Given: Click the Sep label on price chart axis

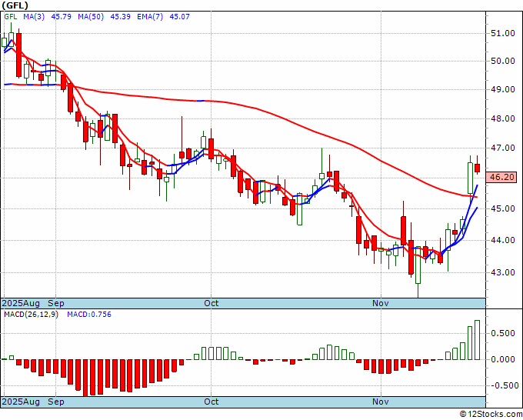Looking at the screenshot, I should click(56, 303).
